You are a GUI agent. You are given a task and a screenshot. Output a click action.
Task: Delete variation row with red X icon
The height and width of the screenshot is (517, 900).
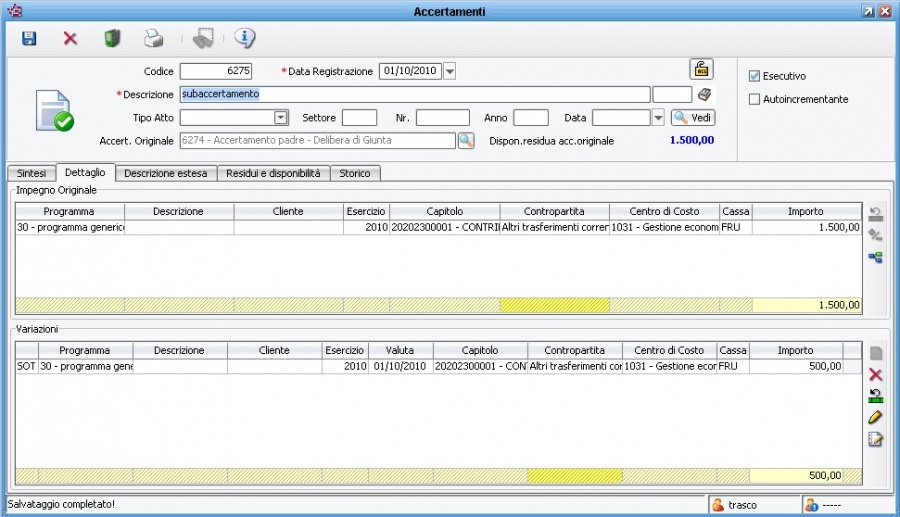(x=876, y=374)
